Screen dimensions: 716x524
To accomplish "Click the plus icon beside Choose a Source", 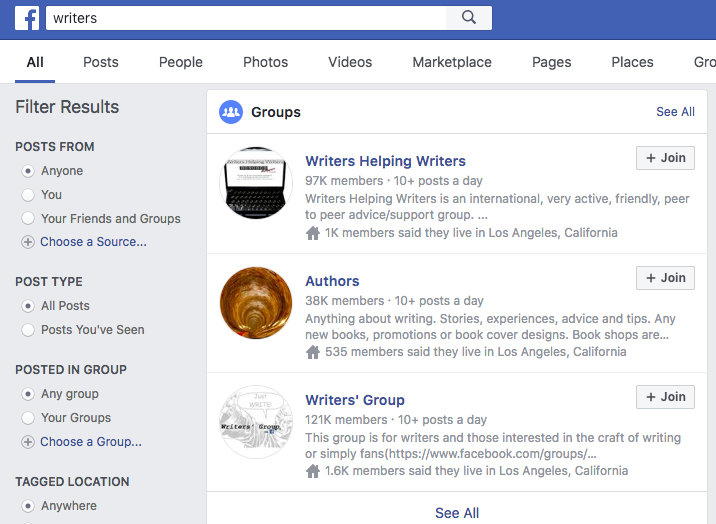I will [28, 242].
